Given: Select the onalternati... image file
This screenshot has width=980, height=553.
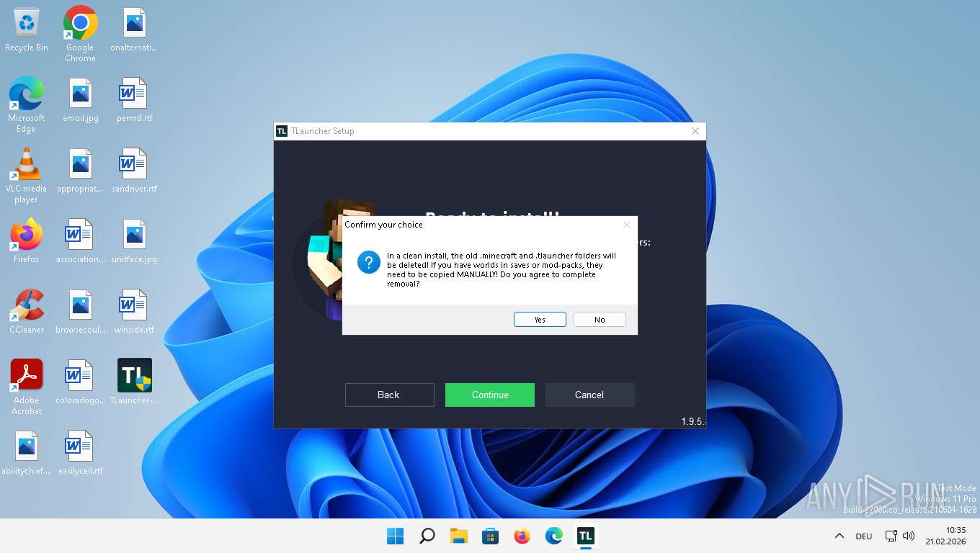Looking at the screenshot, I should (x=135, y=30).
